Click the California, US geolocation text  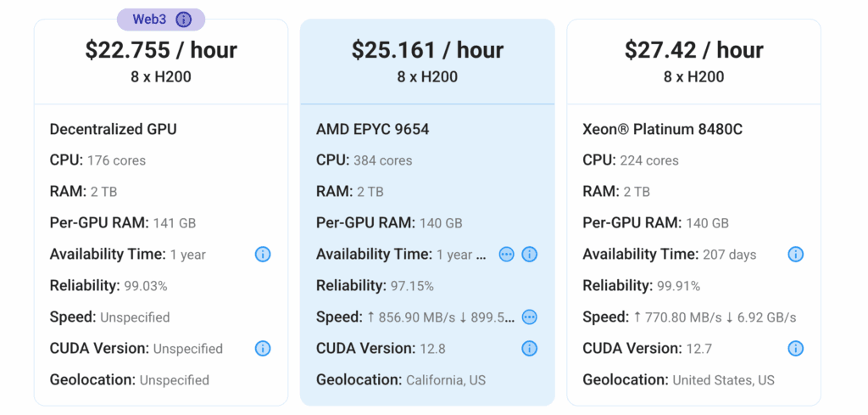(446, 381)
